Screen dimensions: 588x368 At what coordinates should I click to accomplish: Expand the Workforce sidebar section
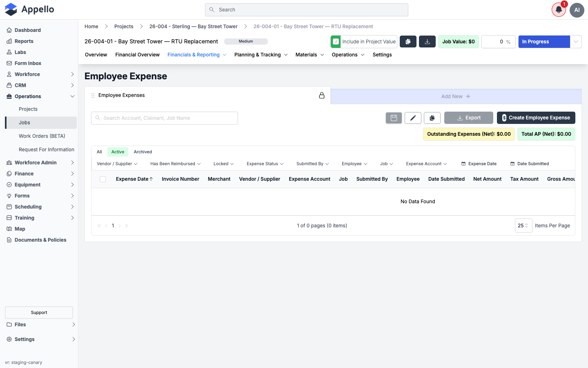pyautogui.click(x=41, y=74)
